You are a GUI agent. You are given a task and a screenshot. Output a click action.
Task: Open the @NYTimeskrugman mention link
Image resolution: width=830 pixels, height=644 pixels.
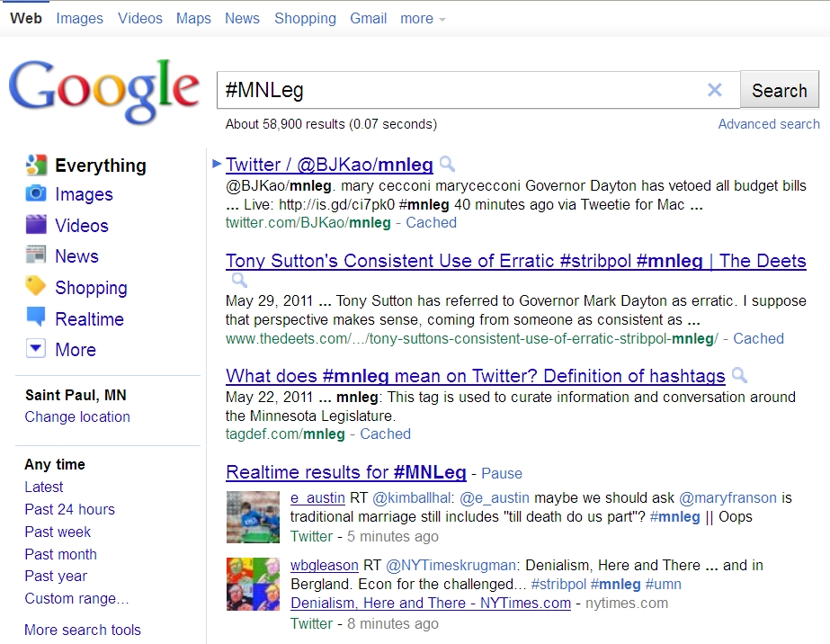pos(451,565)
